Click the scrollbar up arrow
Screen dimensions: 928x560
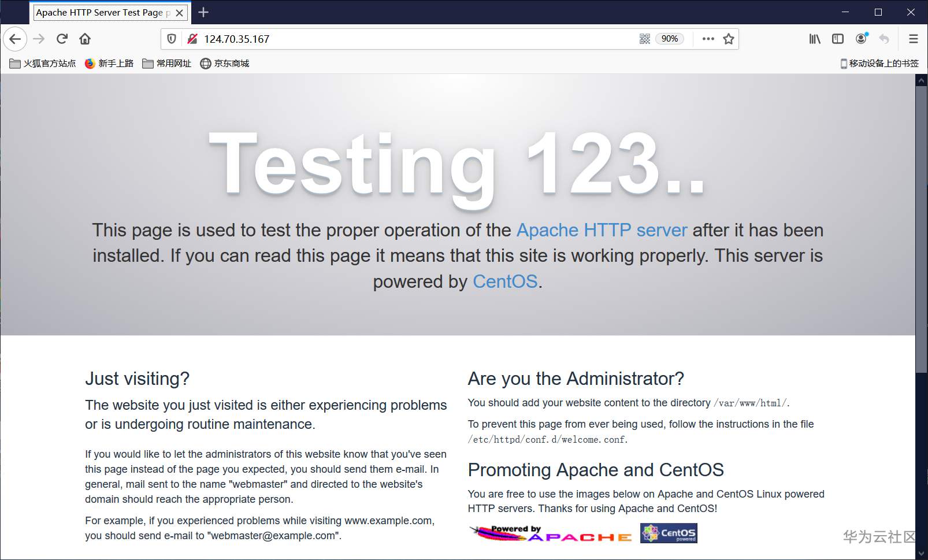922,80
